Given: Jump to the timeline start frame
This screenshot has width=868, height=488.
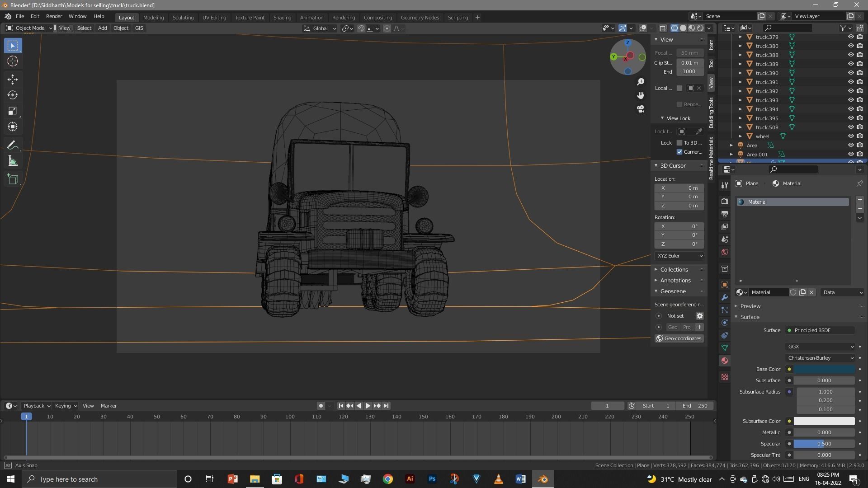Looking at the screenshot, I should (341, 406).
